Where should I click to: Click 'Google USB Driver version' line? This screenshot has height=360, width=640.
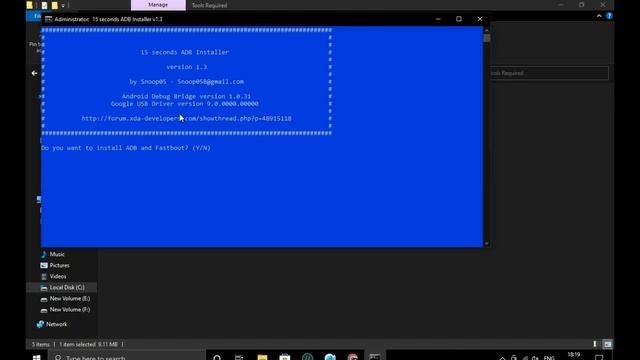point(184,104)
